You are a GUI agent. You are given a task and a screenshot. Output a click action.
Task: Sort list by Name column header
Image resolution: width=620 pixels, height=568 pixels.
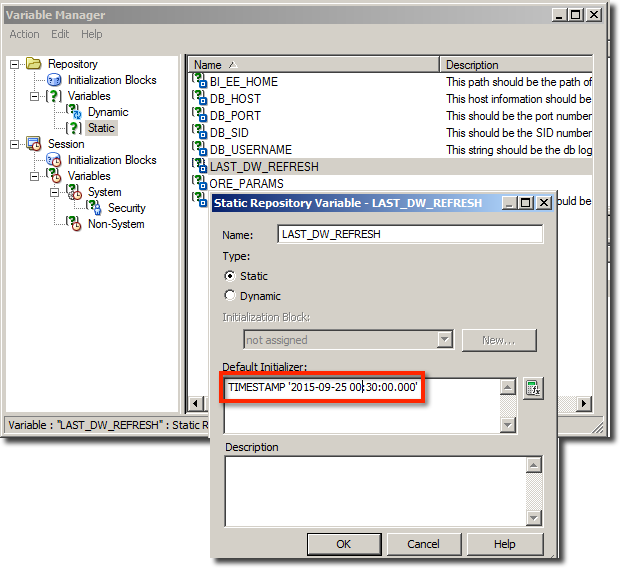(x=313, y=64)
